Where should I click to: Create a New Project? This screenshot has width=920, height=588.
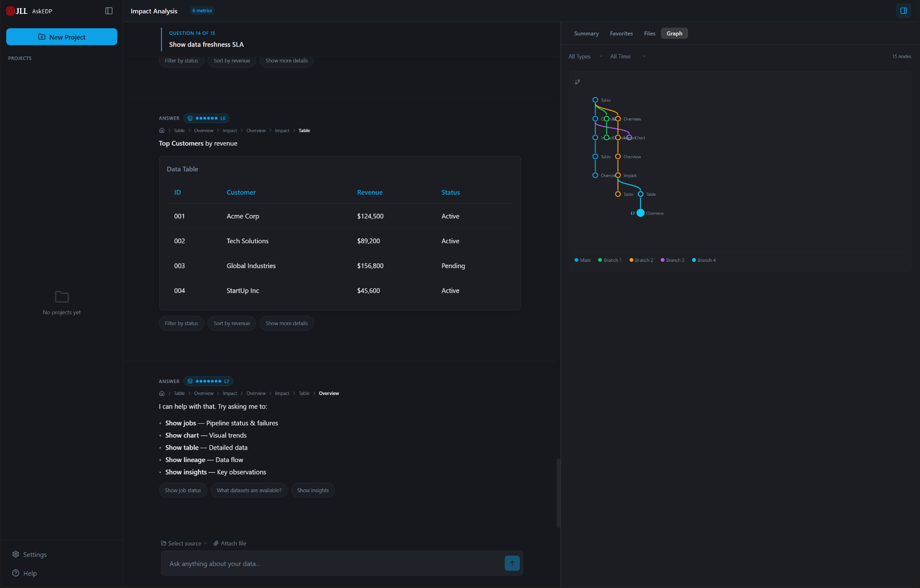[62, 37]
